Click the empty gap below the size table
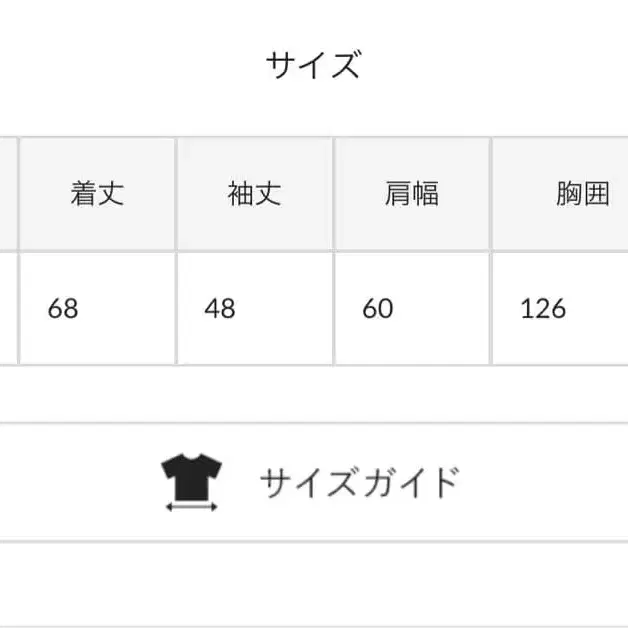 tap(314, 395)
